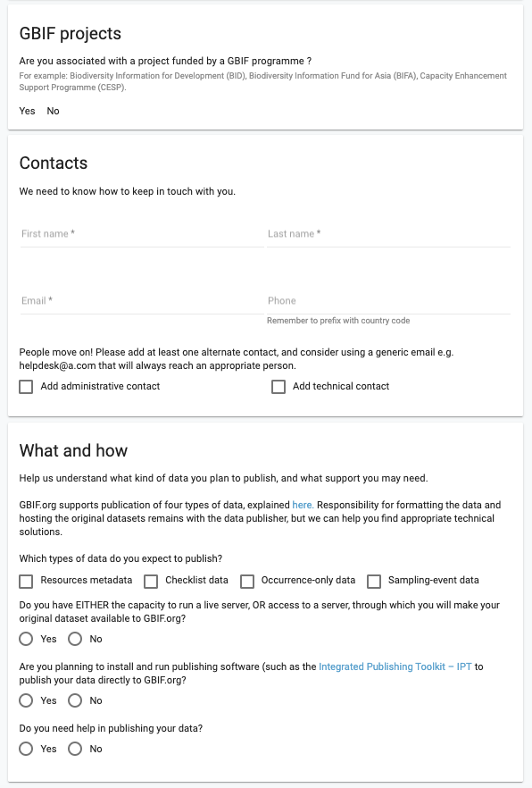Check the Sampling-event data checkbox
This screenshot has width=532, height=788.
click(x=374, y=581)
